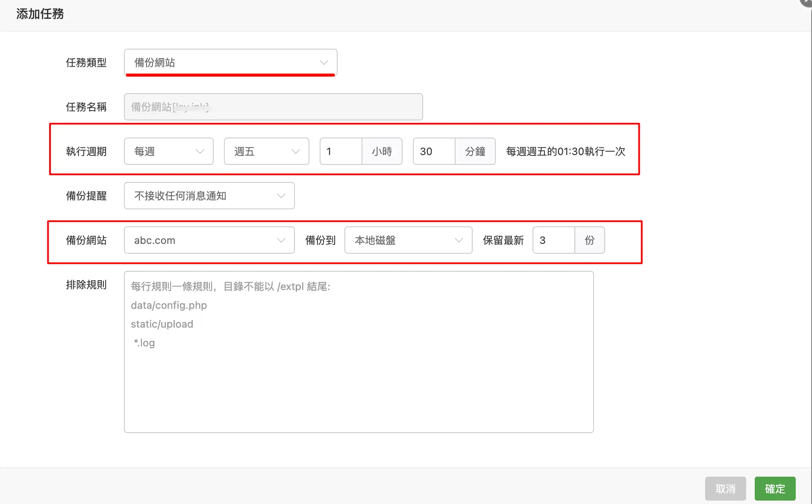Click the 確定 confirm button
The width and height of the screenshot is (812, 504).
coord(775,489)
